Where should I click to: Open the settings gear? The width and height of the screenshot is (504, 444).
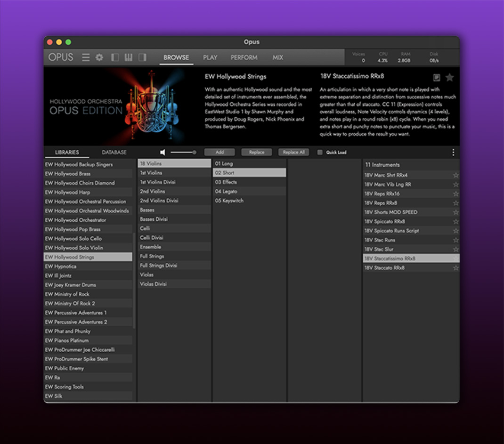pyautogui.click(x=100, y=57)
